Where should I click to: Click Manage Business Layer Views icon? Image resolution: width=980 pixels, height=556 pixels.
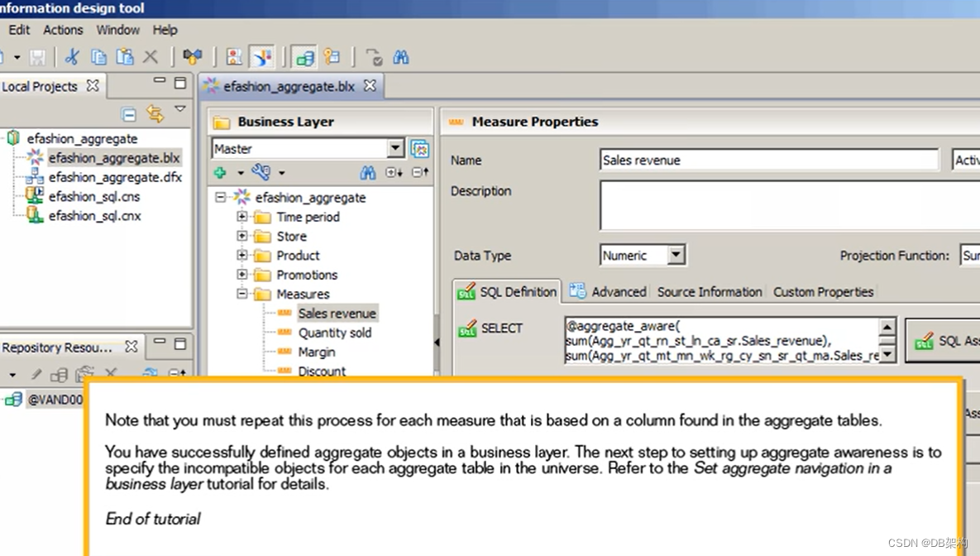click(x=420, y=149)
